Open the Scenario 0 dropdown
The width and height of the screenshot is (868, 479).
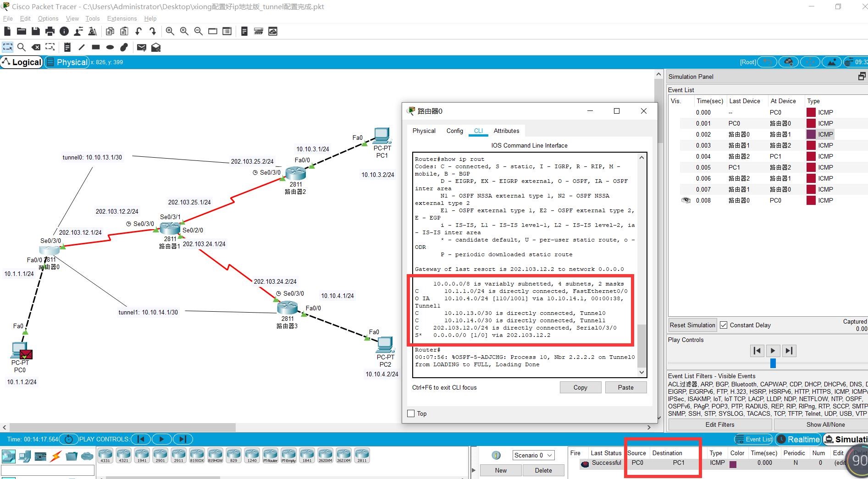[533, 455]
